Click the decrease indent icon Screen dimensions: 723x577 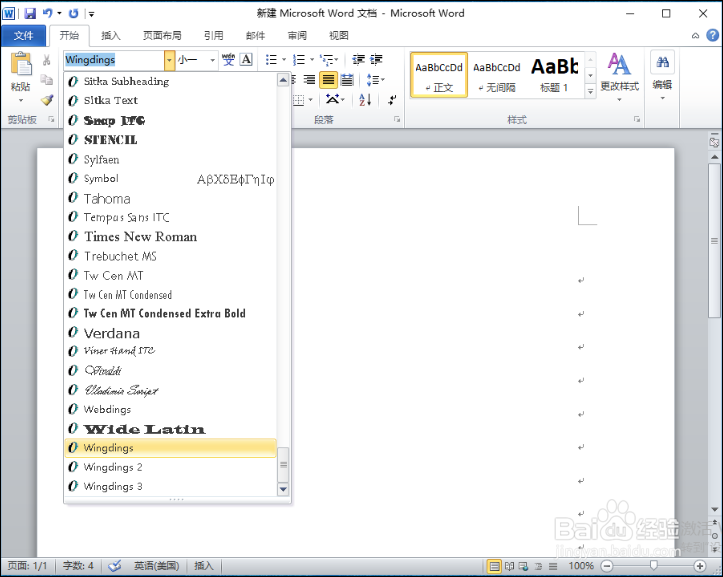(358, 59)
